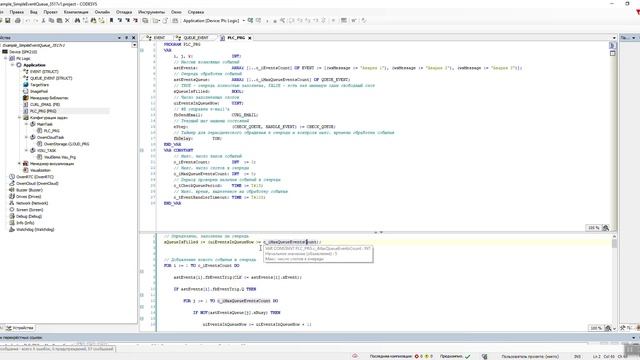Open the Правка menu

(17, 12)
